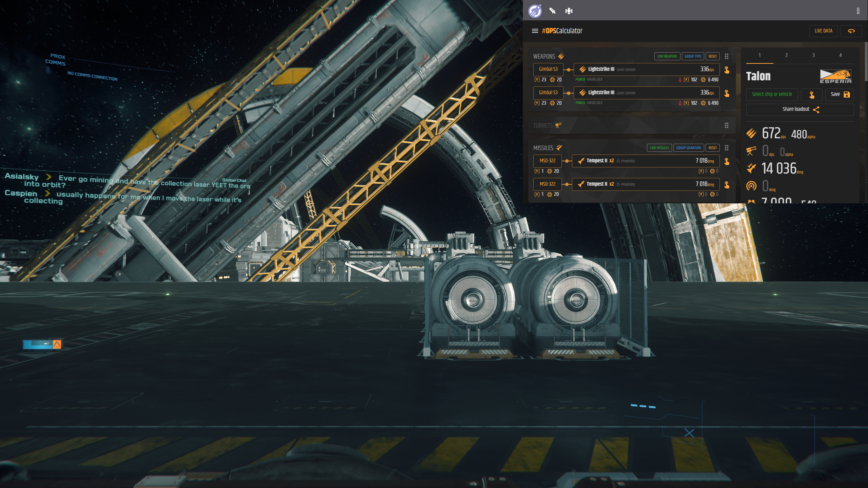Viewport: 868px width, 488px height.
Task: Click the LIVE DATA button
Action: (823, 31)
